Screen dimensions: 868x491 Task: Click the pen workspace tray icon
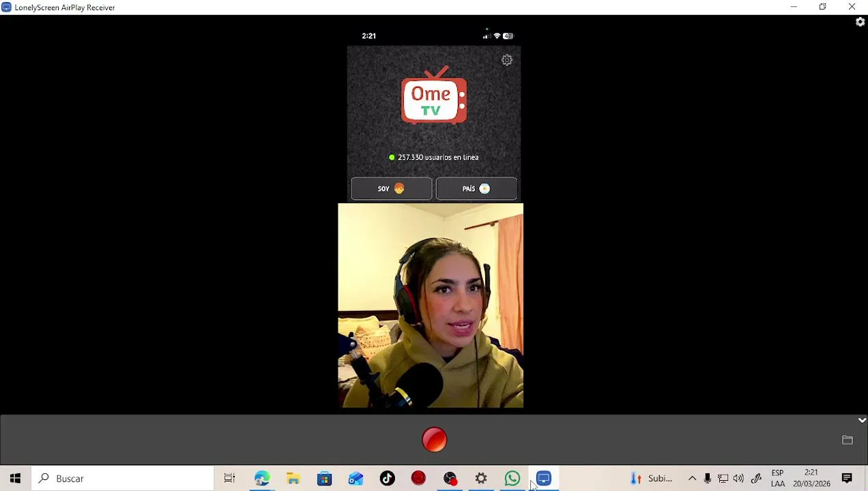point(756,479)
